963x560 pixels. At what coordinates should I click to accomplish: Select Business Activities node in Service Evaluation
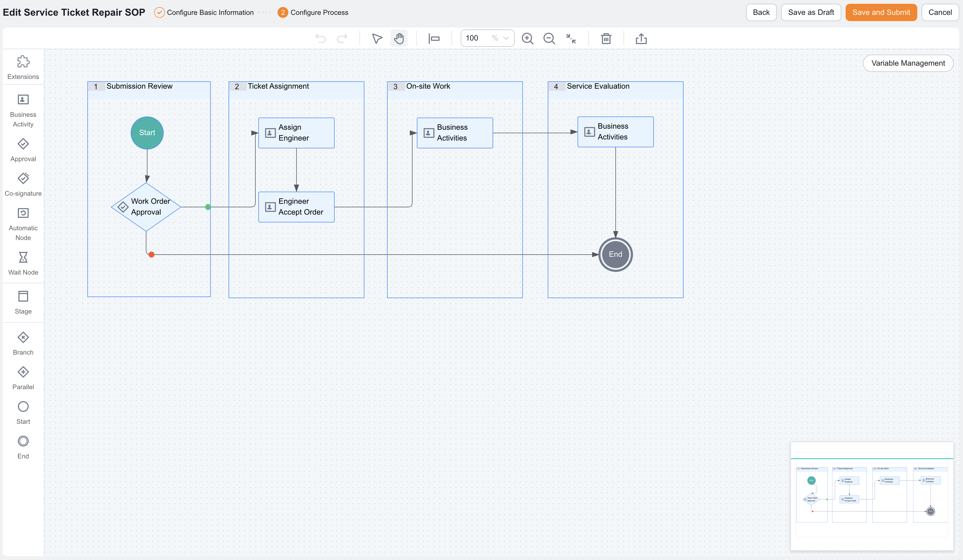[x=616, y=132]
